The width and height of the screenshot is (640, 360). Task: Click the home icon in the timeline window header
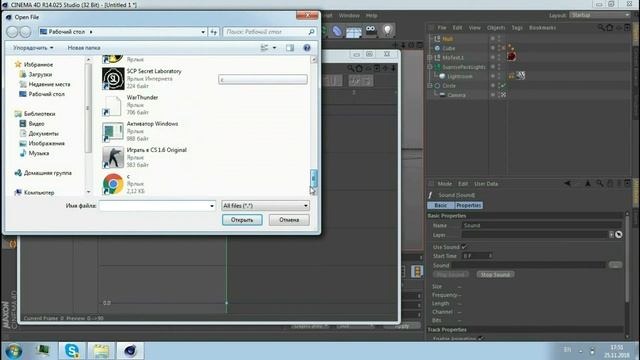[x=359, y=68]
